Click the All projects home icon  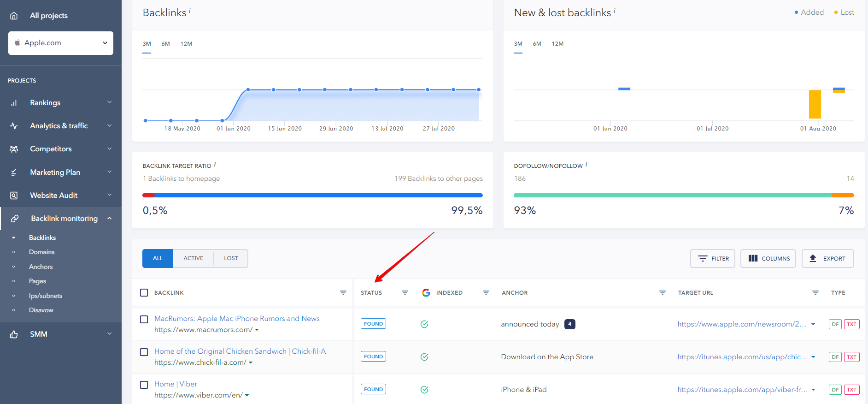[x=14, y=16]
